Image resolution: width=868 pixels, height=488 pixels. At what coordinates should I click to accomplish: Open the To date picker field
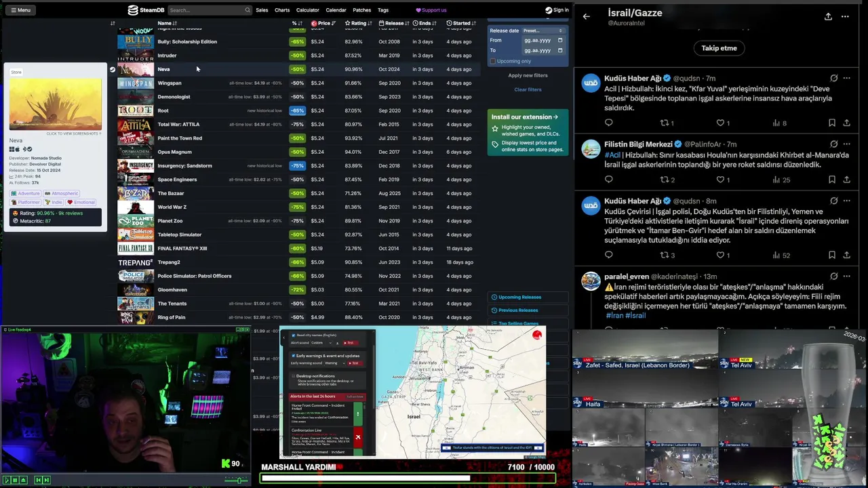pos(542,50)
